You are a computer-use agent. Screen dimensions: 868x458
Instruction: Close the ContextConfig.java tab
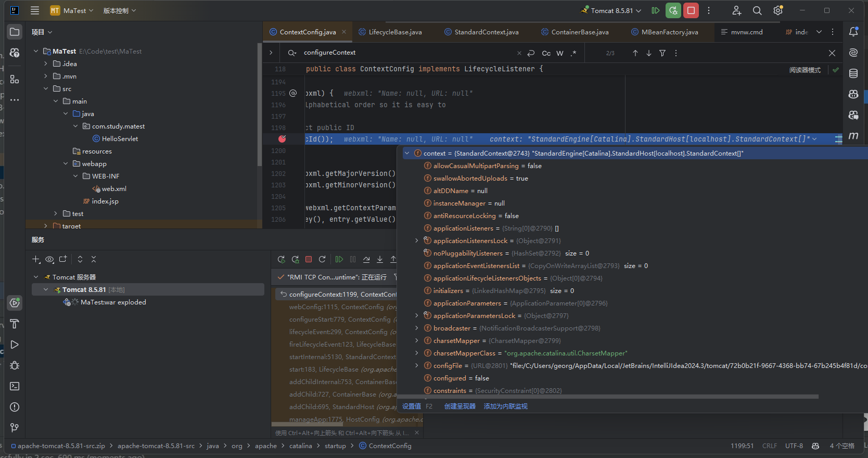[344, 32]
